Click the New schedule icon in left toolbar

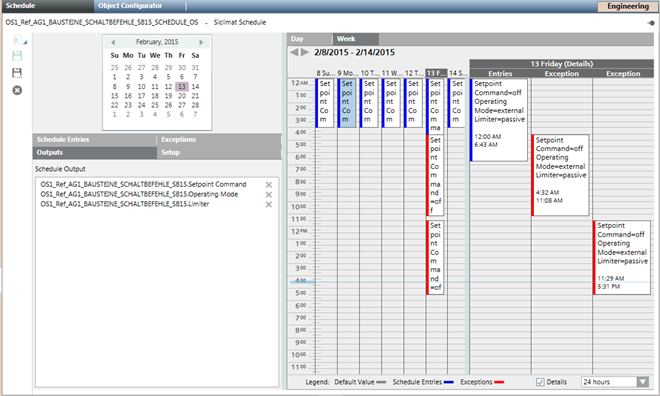click(x=19, y=40)
